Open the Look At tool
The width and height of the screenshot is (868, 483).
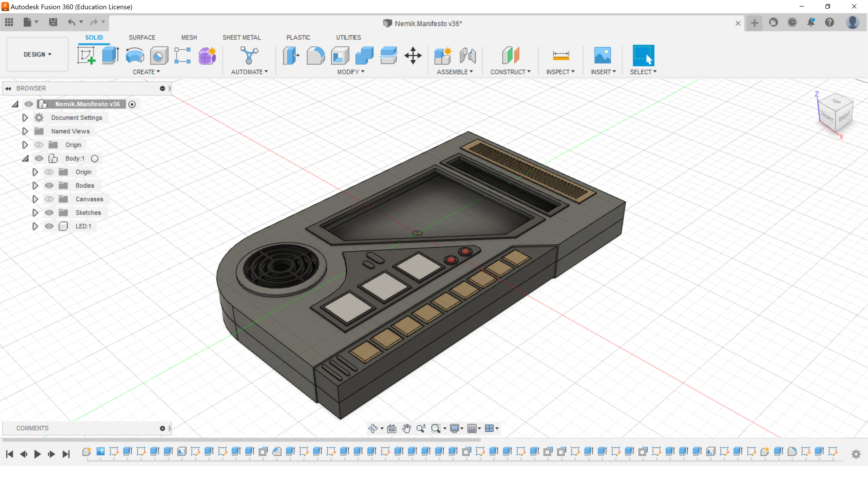392,428
